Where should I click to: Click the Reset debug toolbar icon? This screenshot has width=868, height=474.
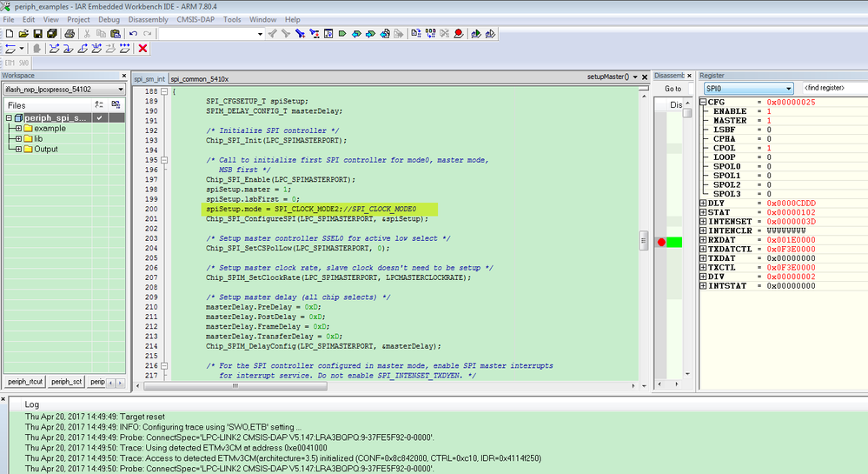(10, 49)
